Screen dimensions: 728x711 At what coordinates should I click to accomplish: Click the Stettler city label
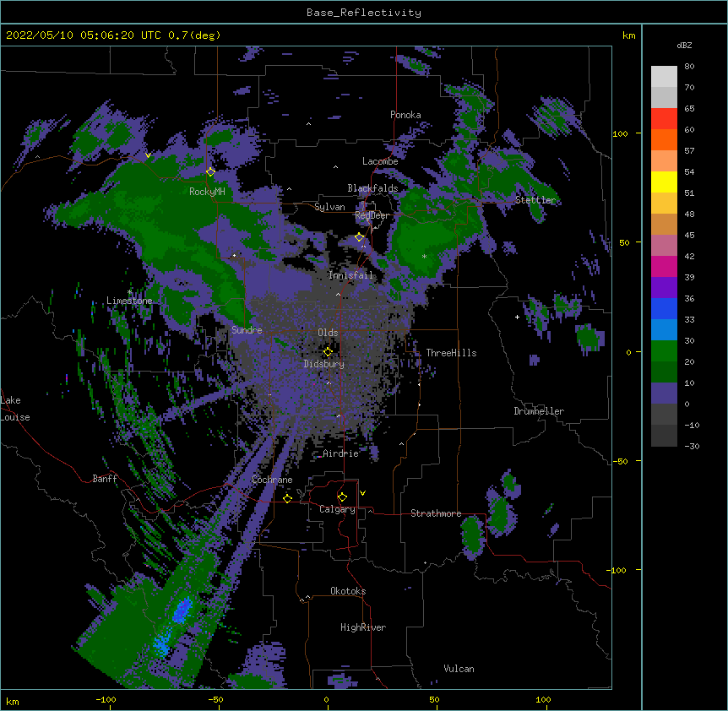tap(535, 200)
